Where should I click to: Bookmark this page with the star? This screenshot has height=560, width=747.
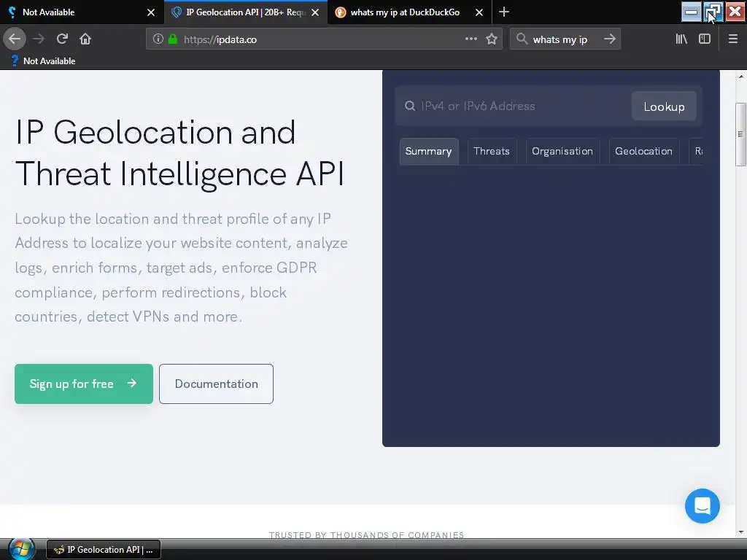[492, 39]
